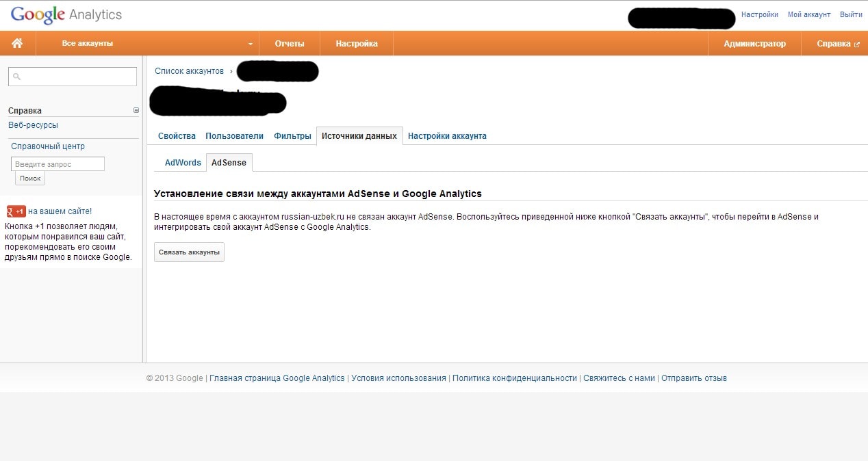Open the Веб-ресурсы help link
Image resolution: width=868 pixels, height=461 pixels.
point(33,125)
